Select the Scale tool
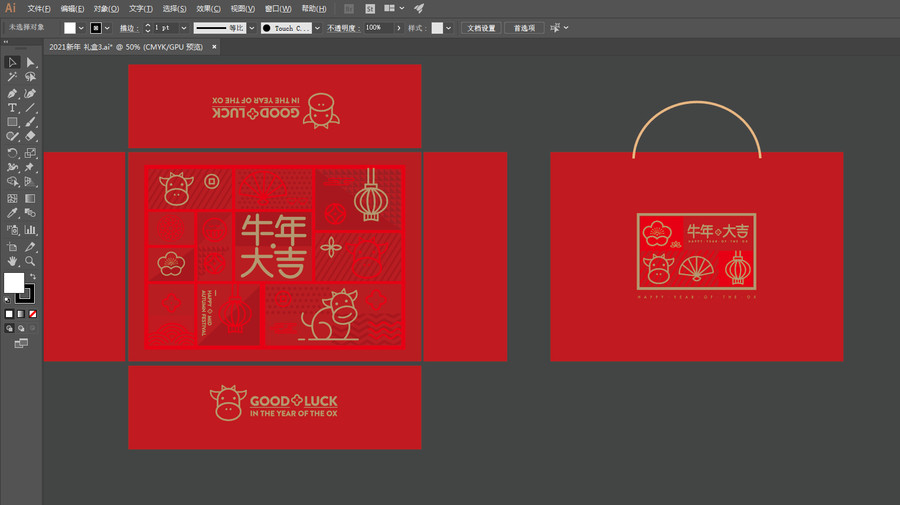 coord(30,153)
